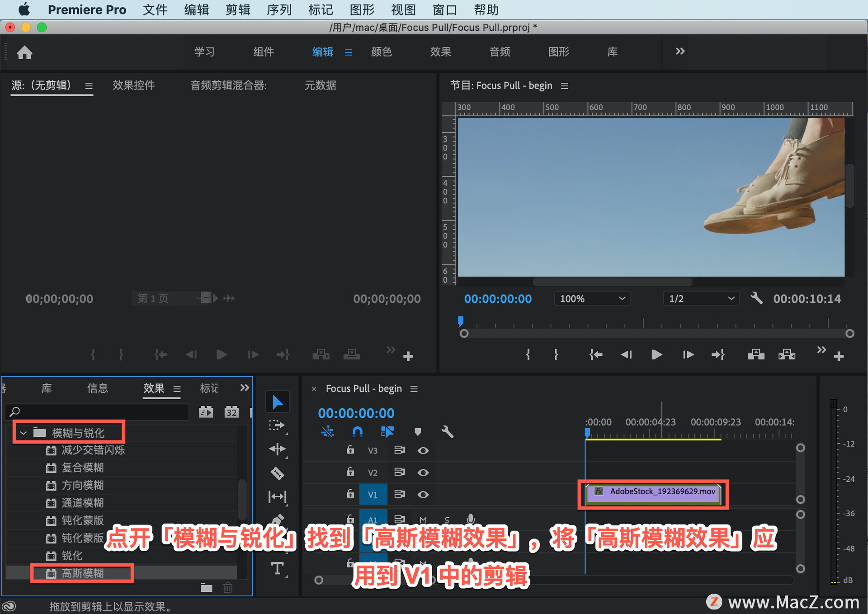Toggle V3 track lock
The width and height of the screenshot is (868, 614).
350,449
